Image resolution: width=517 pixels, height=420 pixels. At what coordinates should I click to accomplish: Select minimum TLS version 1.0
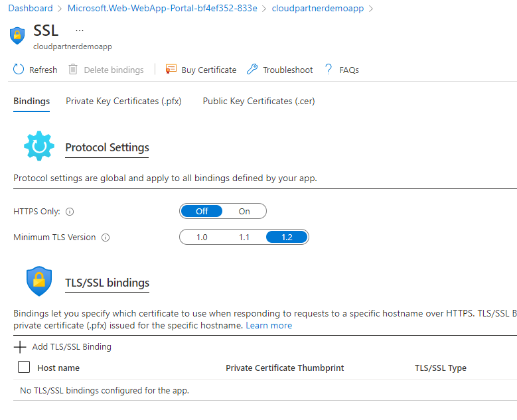pos(202,238)
